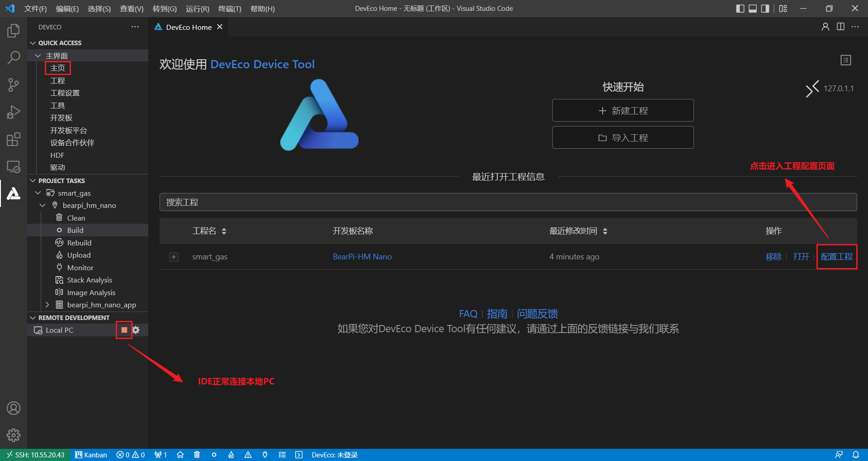
Task: Open the FAQ link
Action: (468, 314)
